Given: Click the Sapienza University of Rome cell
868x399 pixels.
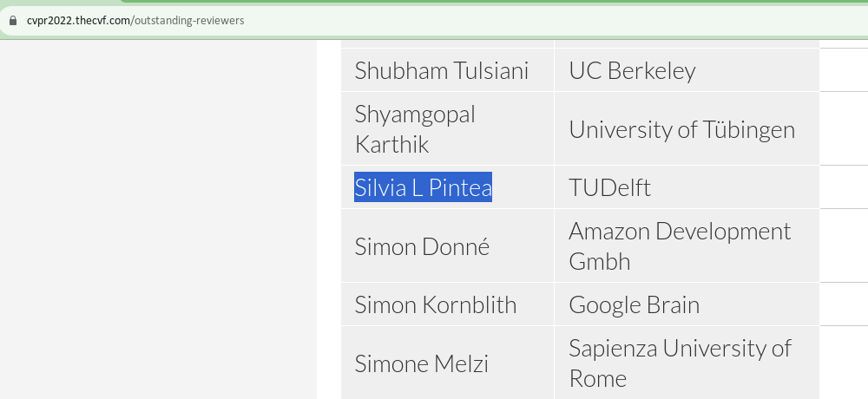Looking at the screenshot, I should [687, 363].
